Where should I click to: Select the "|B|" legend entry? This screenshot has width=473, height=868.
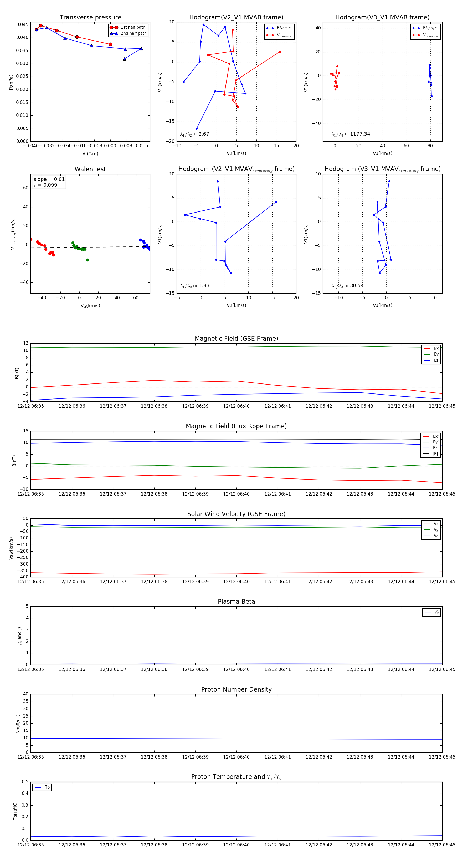click(431, 454)
